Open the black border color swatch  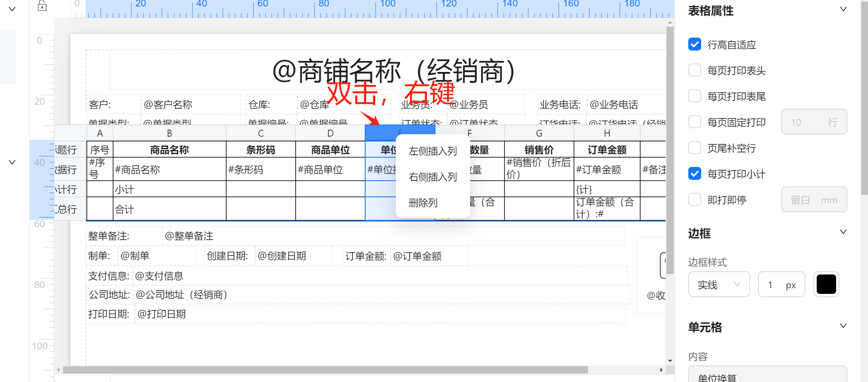coord(826,285)
